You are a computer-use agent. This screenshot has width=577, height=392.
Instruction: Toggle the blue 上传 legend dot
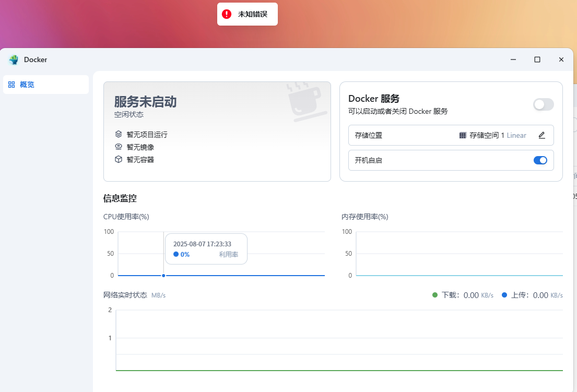pyautogui.click(x=504, y=295)
